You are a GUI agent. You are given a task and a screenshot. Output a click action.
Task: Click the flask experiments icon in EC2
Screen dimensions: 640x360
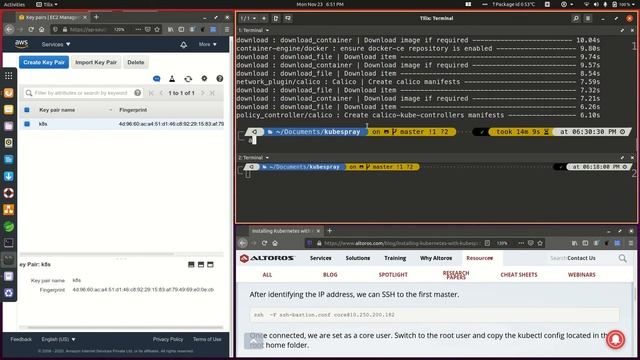tap(172, 78)
